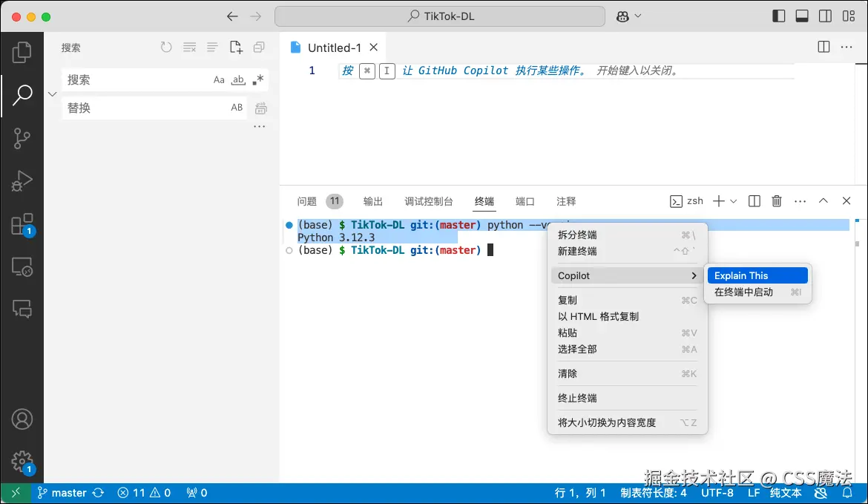The height and width of the screenshot is (504, 868).
Task: Open the Manage gear icon
Action: [22, 462]
